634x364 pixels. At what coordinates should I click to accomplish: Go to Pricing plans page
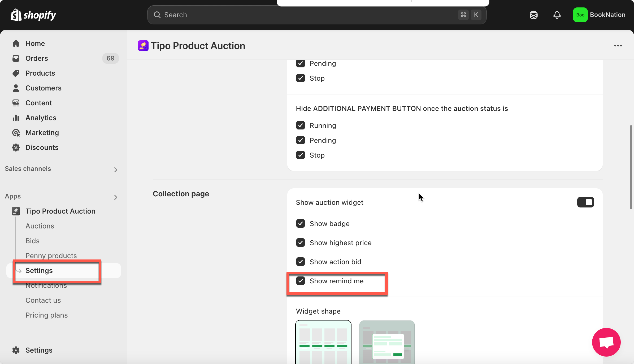(x=46, y=315)
